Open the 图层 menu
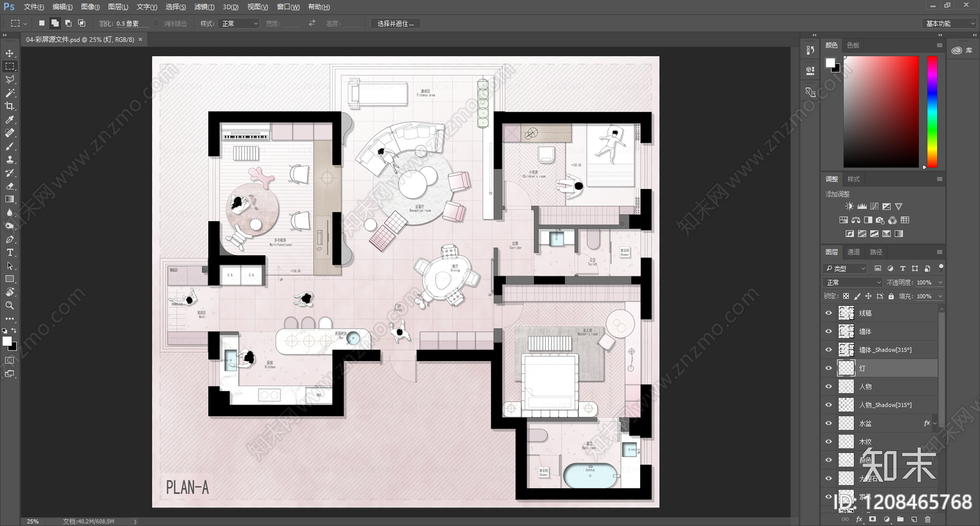Image resolution: width=980 pixels, height=526 pixels. pyautogui.click(x=118, y=7)
